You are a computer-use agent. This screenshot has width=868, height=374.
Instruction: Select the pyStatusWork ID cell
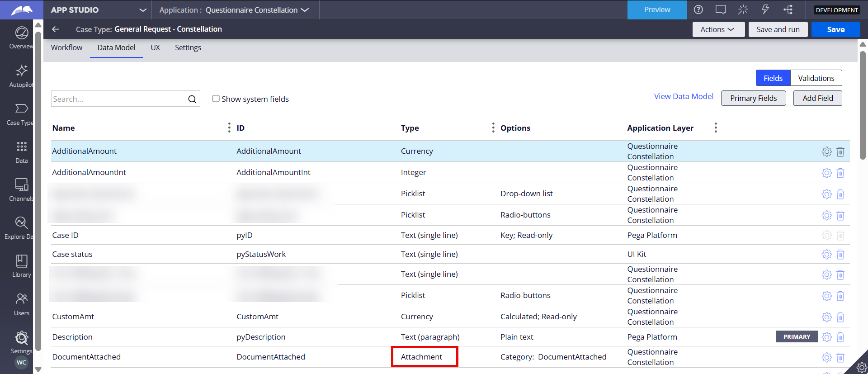261,254
